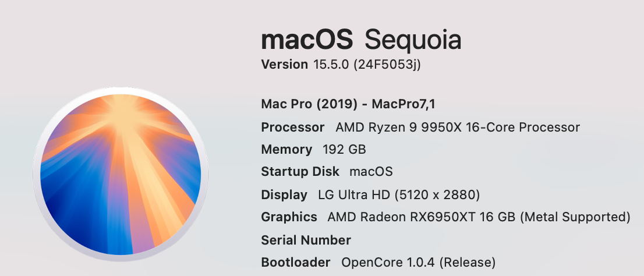Click the Processor label

[x=293, y=127]
